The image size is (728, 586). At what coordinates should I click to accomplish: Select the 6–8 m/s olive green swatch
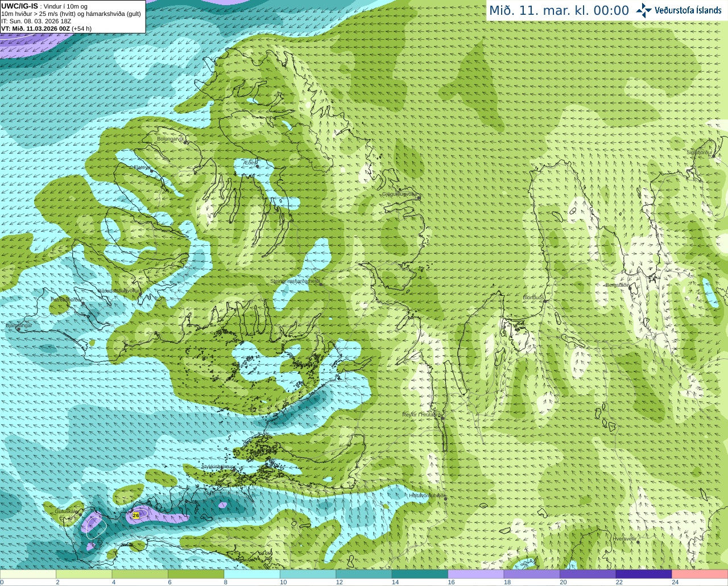pos(196,574)
